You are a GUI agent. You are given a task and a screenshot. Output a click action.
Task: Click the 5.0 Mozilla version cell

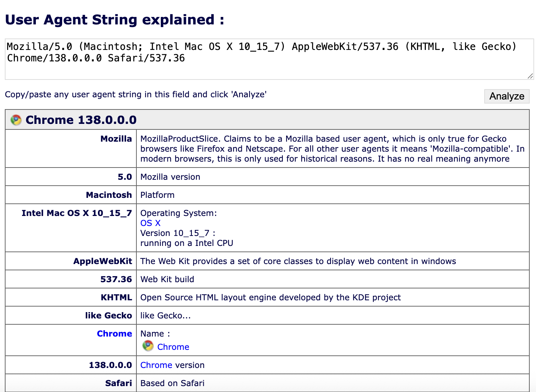pyautogui.click(x=125, y=177)
